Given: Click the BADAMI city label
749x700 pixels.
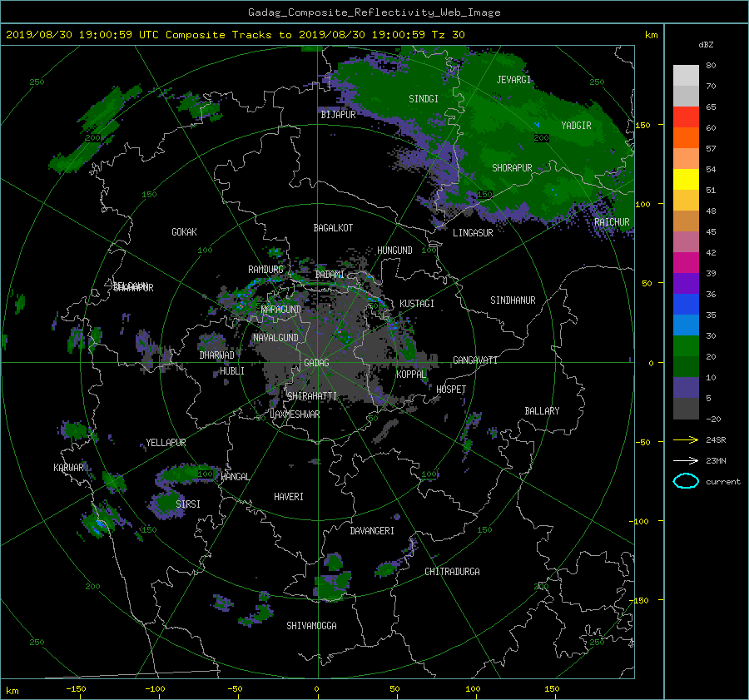Looking at the screenshot, I should (x=330, y=275).
